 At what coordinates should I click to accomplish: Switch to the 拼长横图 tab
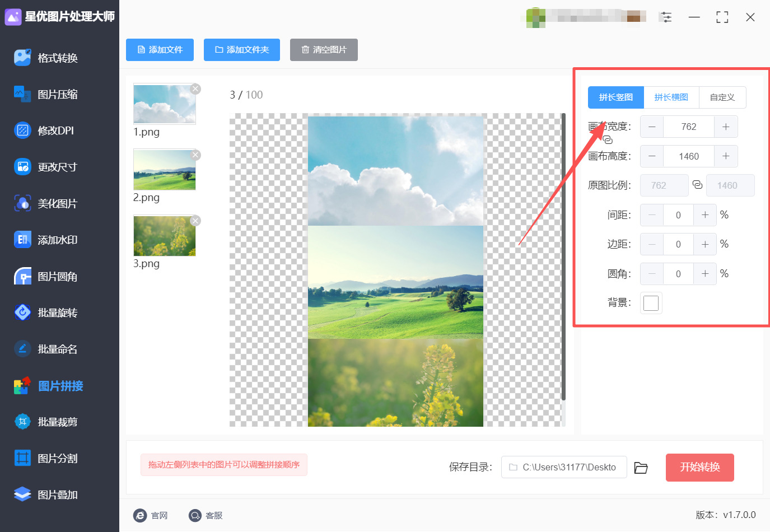671,97
